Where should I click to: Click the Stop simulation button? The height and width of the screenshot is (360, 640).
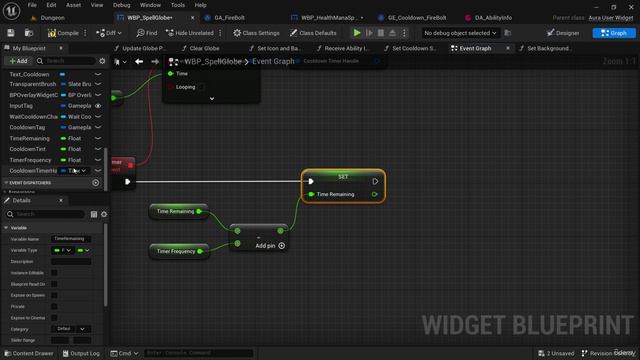(380, 33)
